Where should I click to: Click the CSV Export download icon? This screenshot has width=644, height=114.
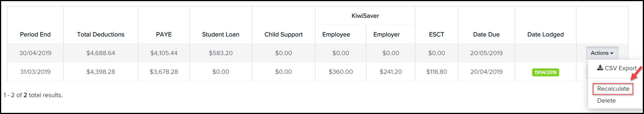click(x=600, y=68)
